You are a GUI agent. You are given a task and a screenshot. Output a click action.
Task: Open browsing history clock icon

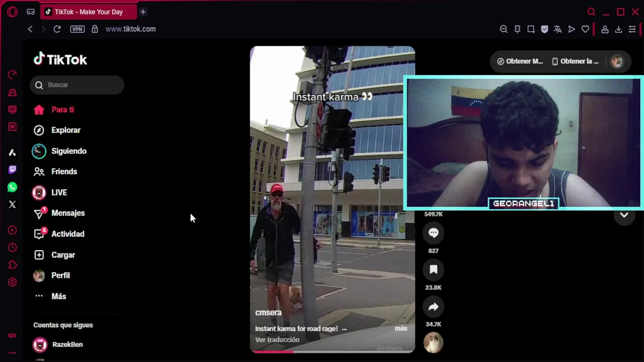[x=13, y=247]
